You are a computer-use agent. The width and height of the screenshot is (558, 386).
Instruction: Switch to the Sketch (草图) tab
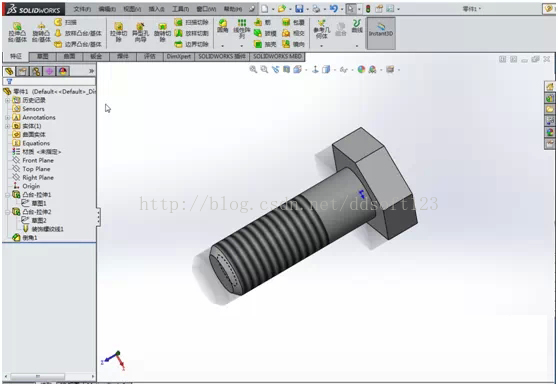[x=43, y=57]
